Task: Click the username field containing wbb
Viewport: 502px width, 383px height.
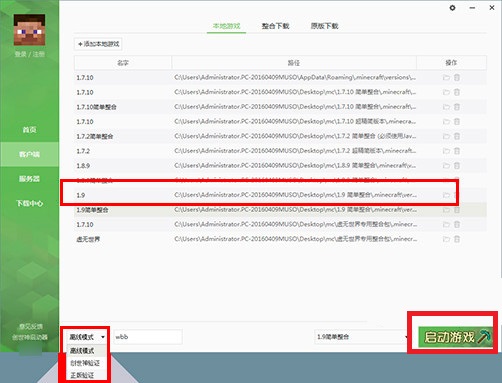Action: 148,337
